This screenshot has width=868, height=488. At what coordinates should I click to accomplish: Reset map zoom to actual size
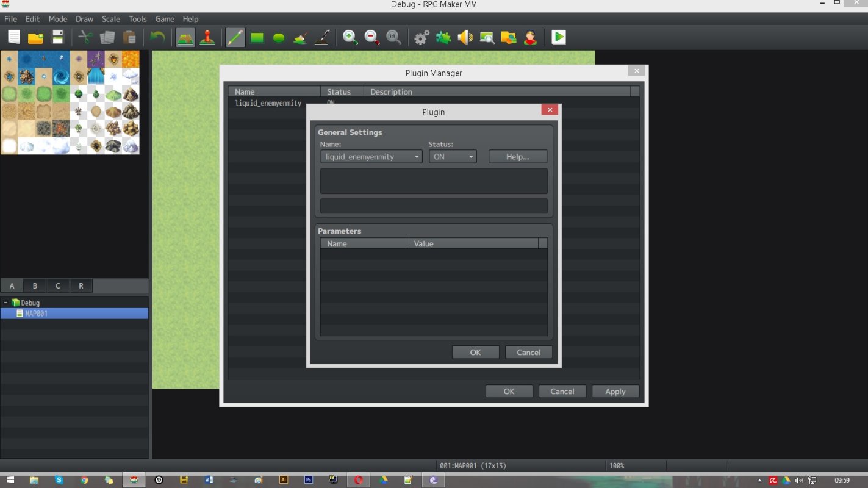coord(394,37)
